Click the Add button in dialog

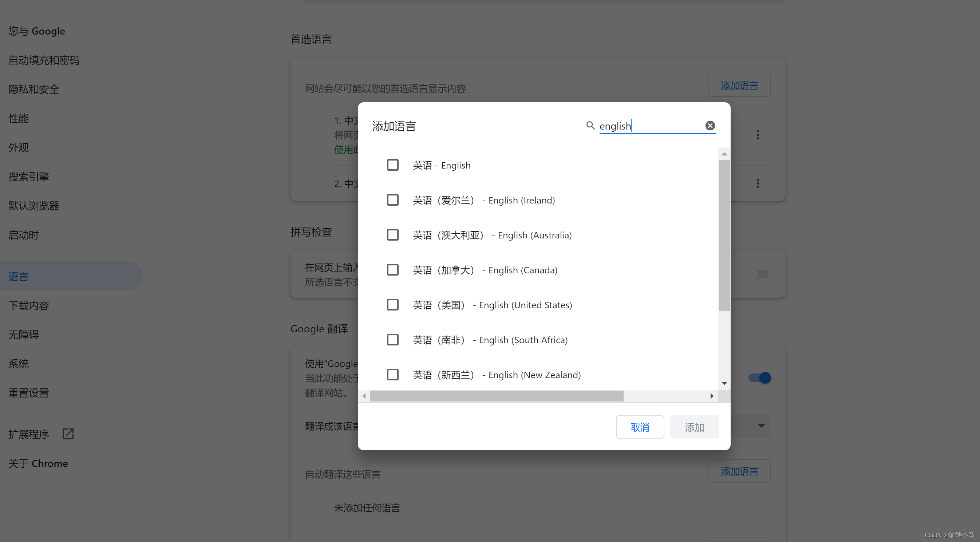pyautogui.click(x=694, y=427)
